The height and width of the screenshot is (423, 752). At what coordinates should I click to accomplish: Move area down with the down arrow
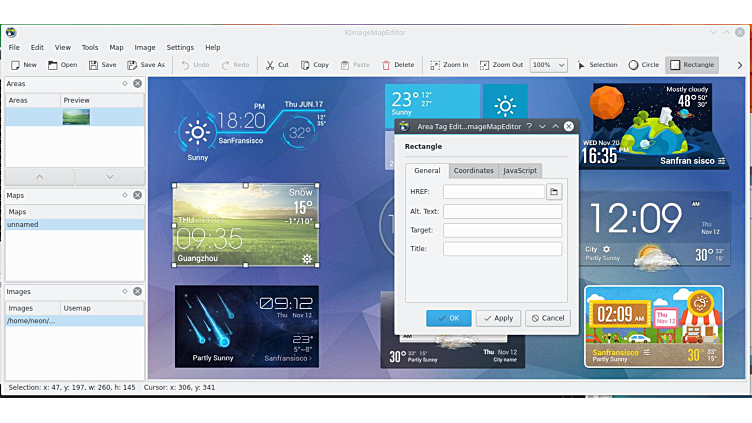point(110,177)
